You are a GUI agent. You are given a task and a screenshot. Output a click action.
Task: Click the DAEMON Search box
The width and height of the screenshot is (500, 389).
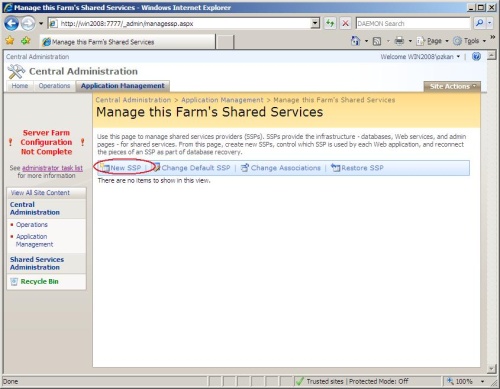pos(413,23)
